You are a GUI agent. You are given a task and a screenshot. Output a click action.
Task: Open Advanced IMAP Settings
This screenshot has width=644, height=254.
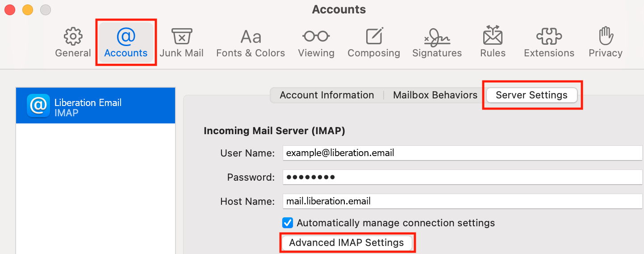pyautogui.click(x=347, y=243)
